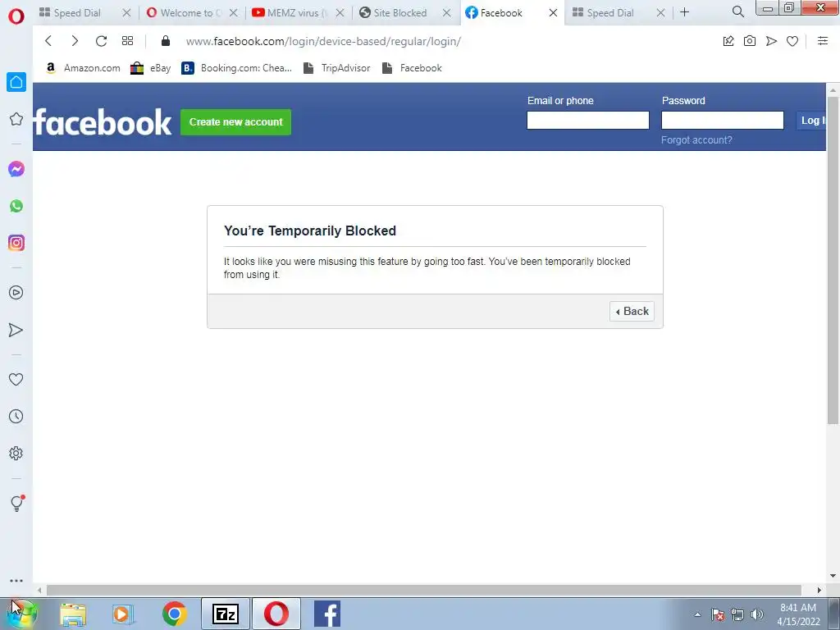Go forward with the browser forward arrow
The image size is (840, 630).
(75, 41)
